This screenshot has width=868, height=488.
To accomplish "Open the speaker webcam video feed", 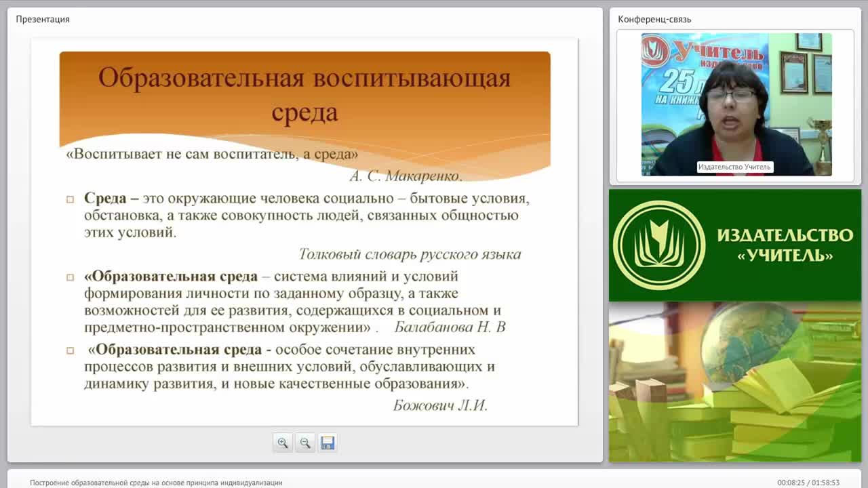I will [x=736, y=104].
